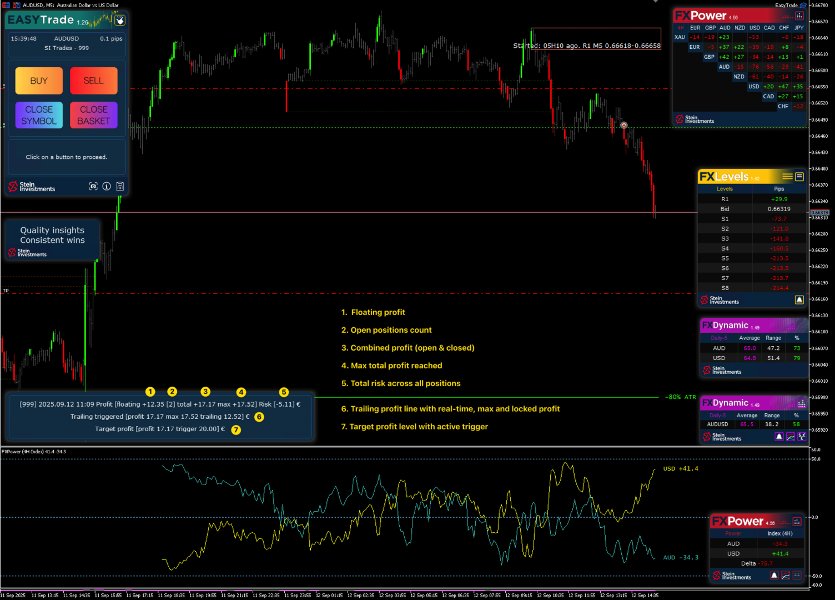Screen dimensions: 835x600
Task: Click the Bid row in FXLevels
Action: (x=751, y=209)
